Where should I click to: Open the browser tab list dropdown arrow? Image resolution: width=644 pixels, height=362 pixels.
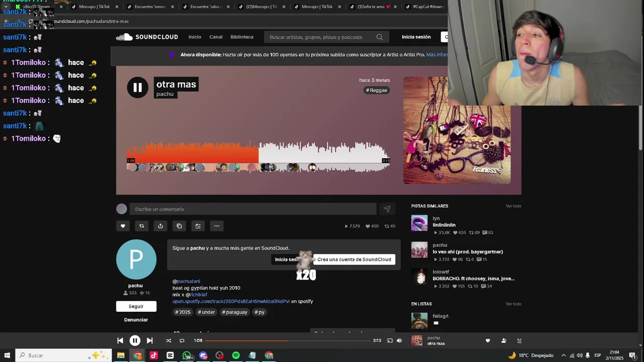[x=6, y=7]
